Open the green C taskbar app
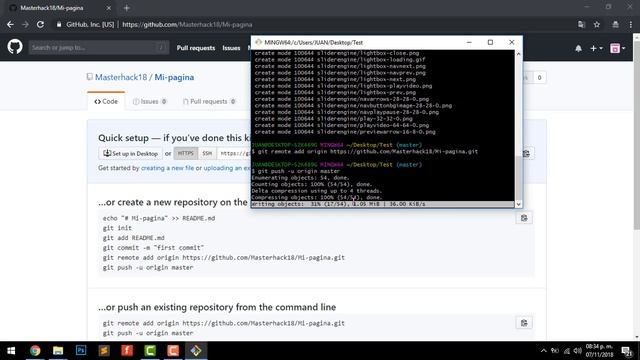 pos(150,351)
